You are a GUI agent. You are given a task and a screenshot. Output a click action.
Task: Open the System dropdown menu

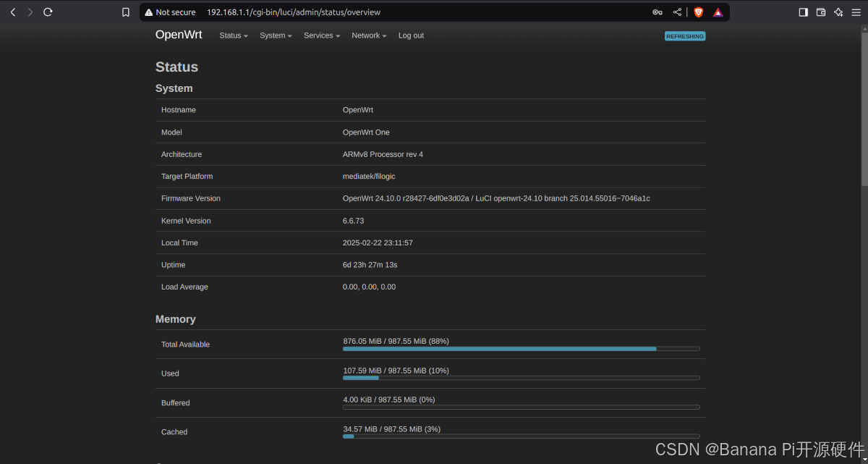[x=276, y=35]
